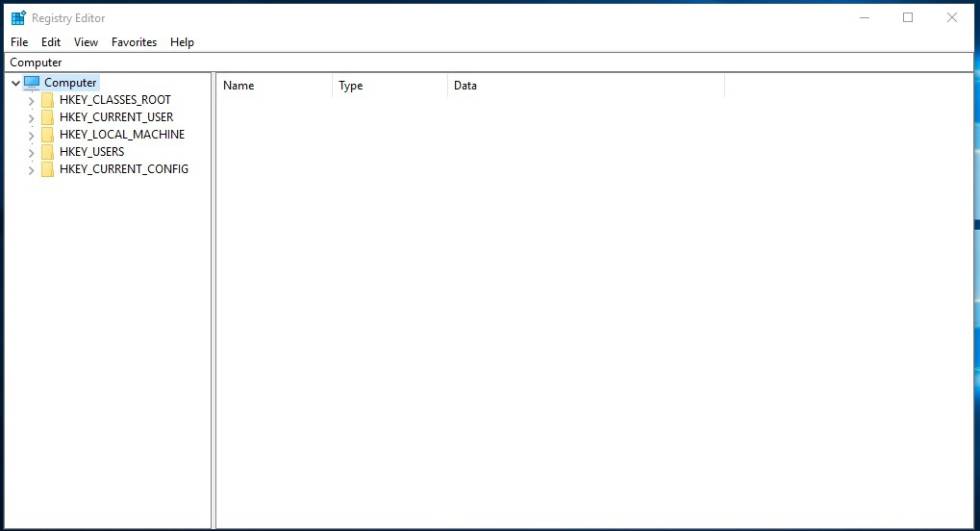Expand the HKEY_CLASSES_ROOT key

(x=31, y=101)
